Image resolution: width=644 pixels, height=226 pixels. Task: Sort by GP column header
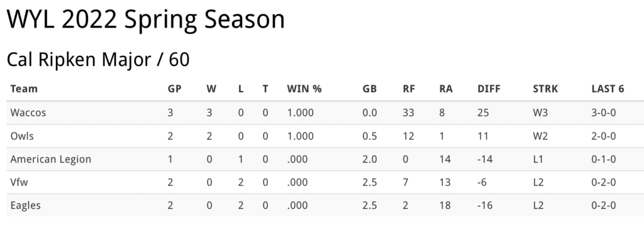175,89
